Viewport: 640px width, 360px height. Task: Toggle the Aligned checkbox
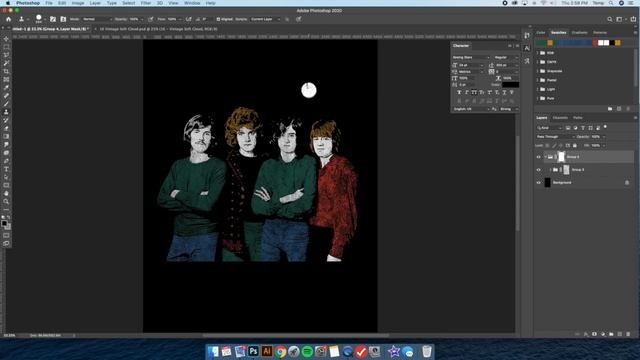218,19
